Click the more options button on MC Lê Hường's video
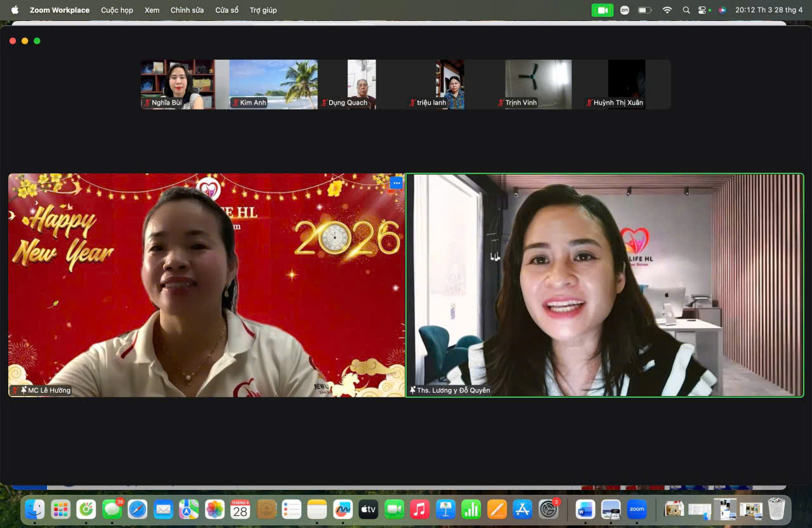This screenshot has height=528, width=812. click(x=396, y=183)
